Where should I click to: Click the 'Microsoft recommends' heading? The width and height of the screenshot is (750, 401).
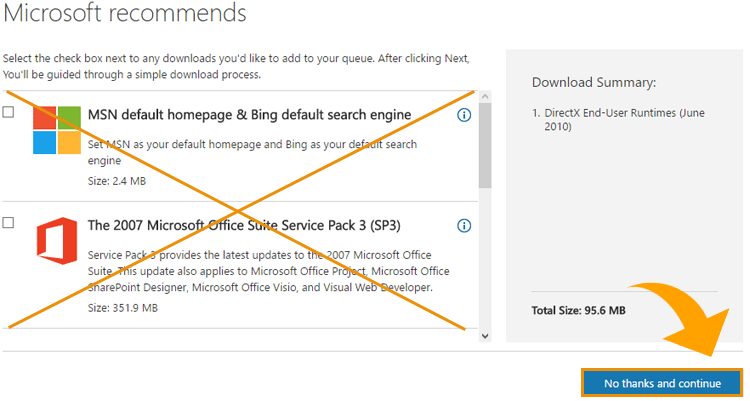click(125, 13)
